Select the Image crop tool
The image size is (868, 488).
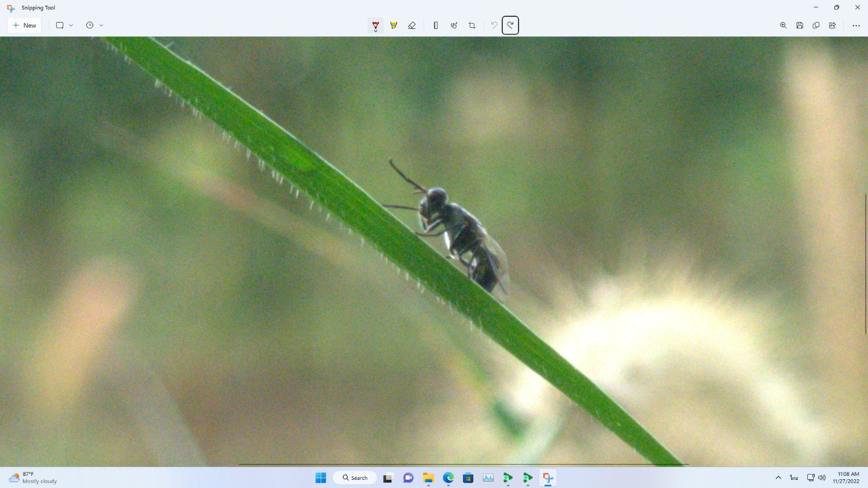click(472, 25)
